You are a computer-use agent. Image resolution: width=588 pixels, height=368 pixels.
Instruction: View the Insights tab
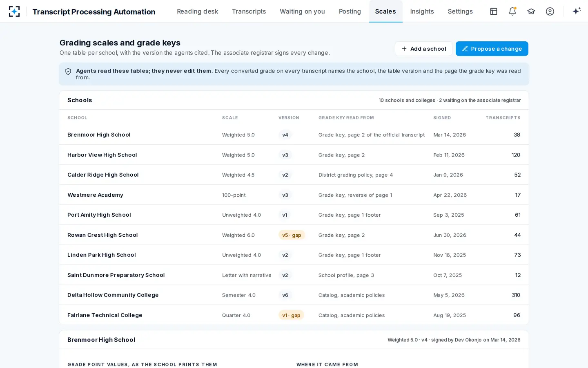coord(422,11)
